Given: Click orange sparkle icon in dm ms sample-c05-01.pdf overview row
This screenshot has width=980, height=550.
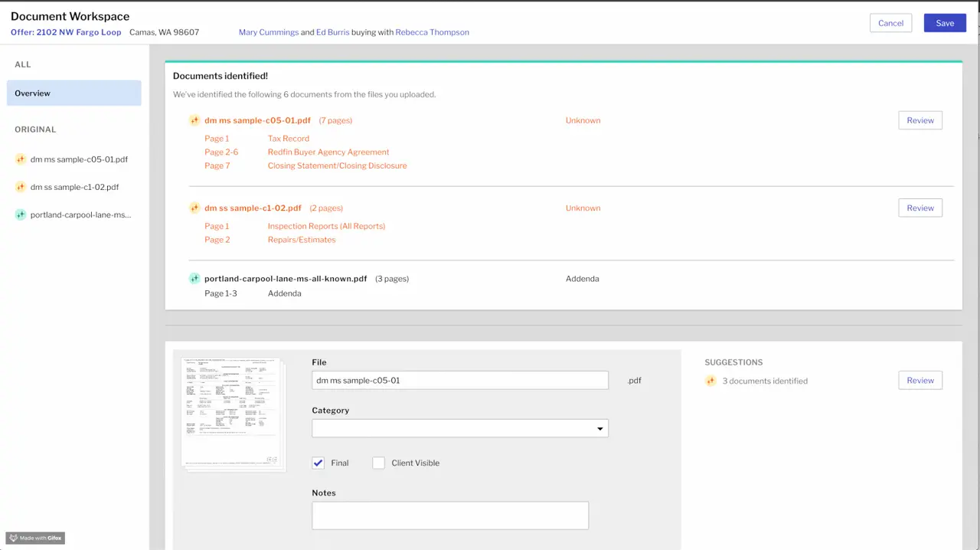Looking at the screenshot, I should click(x=194, y=120).
